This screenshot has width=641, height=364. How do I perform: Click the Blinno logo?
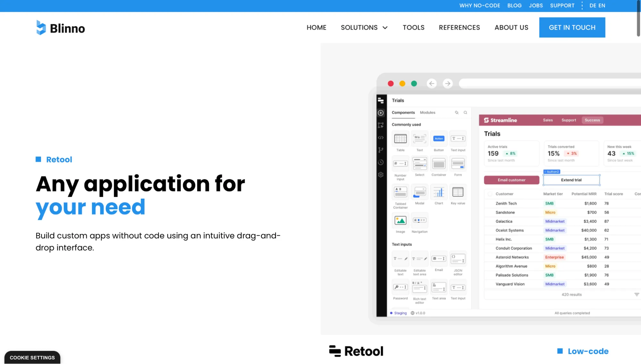pyautogui.click(x=61, y=28)
